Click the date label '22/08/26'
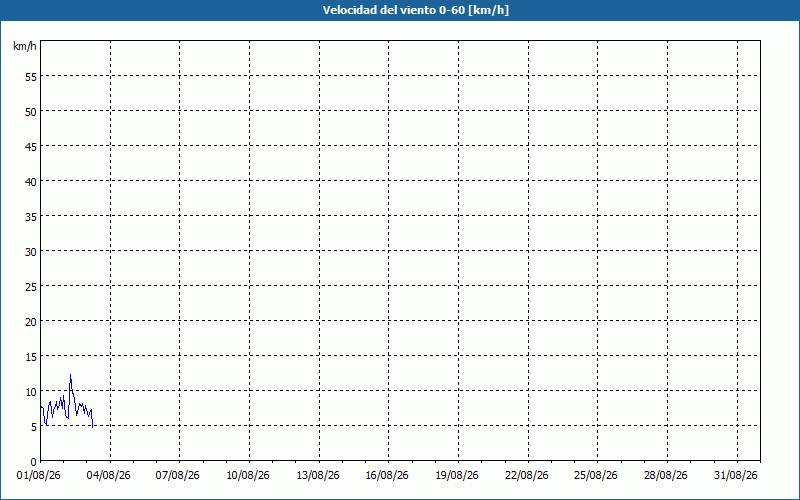 point(527,476)
